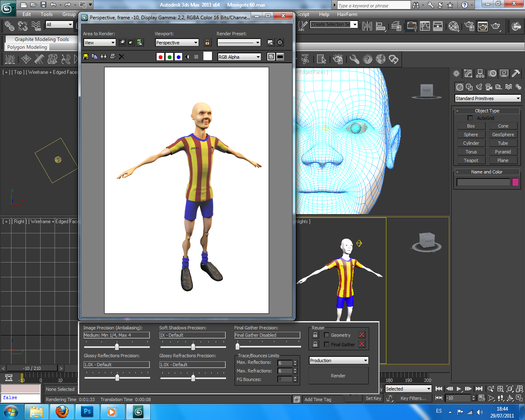Toggle the viewport lock icon

pos(207,43)
